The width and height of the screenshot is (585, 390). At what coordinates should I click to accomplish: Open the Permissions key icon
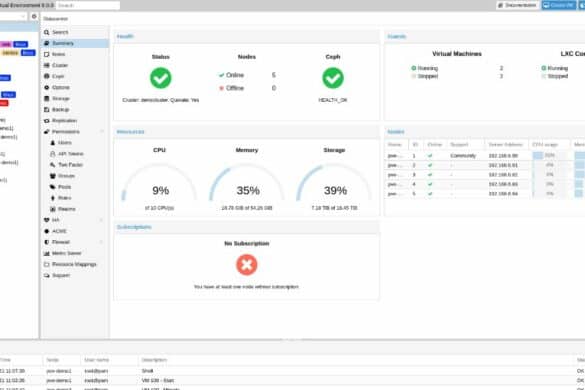tap(47, 132)
